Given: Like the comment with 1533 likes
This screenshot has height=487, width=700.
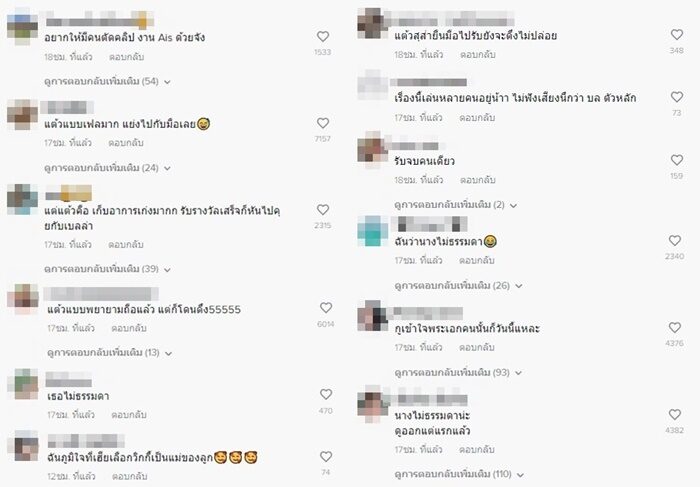Looking at the screenshot, I should (x=323, y=37).
